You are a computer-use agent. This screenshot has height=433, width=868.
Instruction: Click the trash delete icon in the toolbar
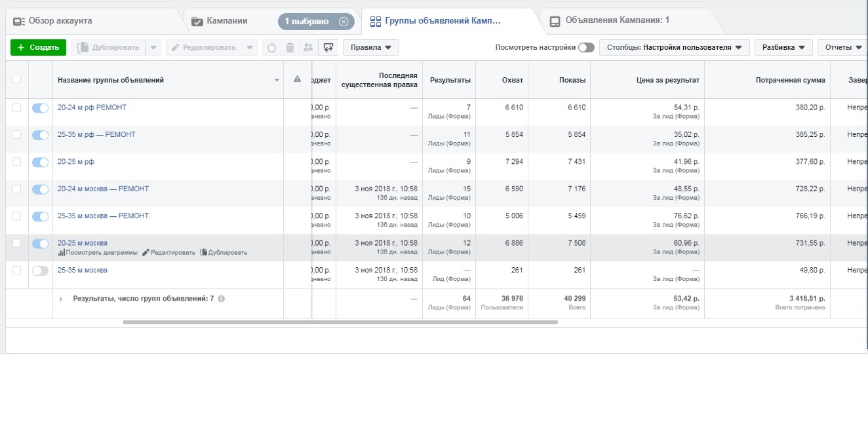[290, 47]
